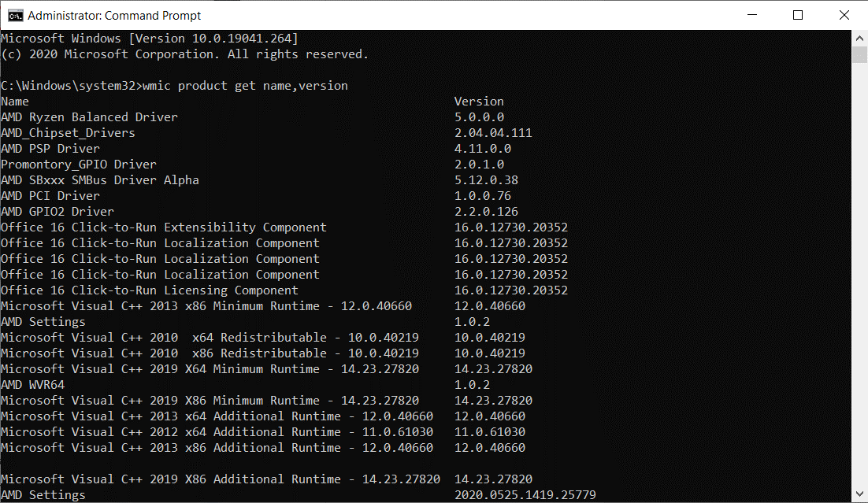
Task: Click the 'Version' column header
Action: click(479, 102)
